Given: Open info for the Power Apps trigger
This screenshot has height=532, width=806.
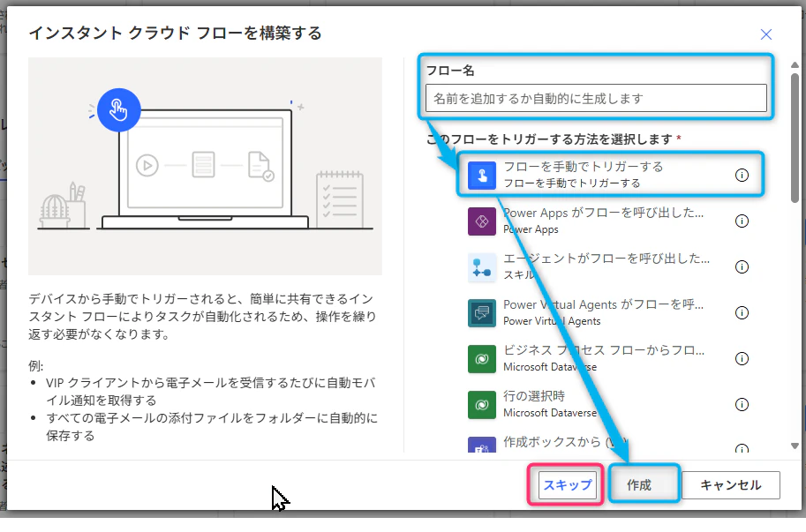Looking at the screenshot, I should click(742, 221).
